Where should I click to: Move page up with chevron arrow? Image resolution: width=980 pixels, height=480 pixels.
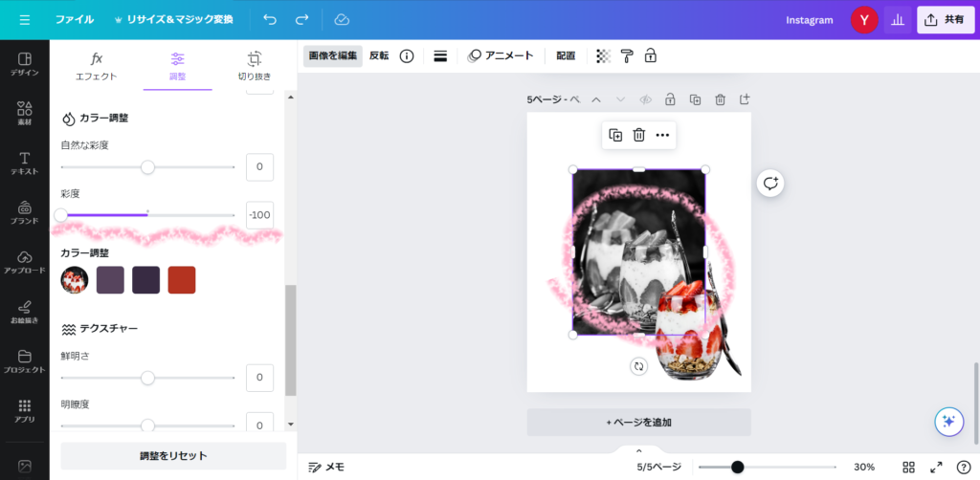click(x=596, y=99)
